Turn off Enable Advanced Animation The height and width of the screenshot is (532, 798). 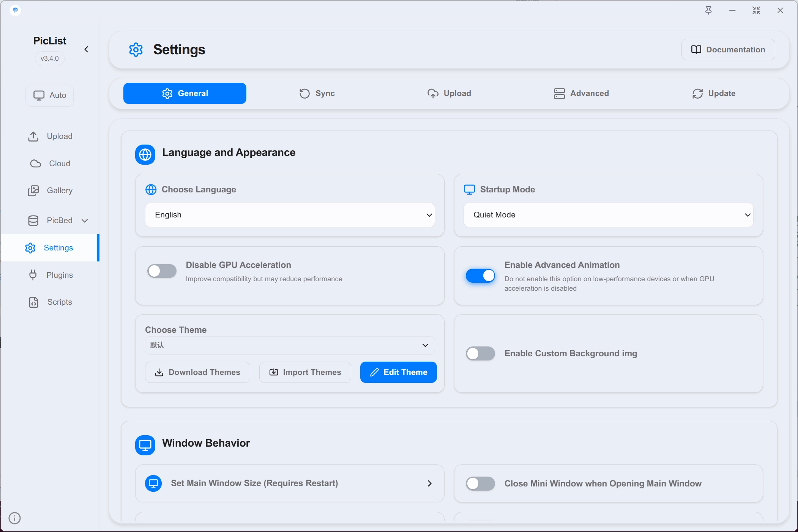[x=481, y=275]
